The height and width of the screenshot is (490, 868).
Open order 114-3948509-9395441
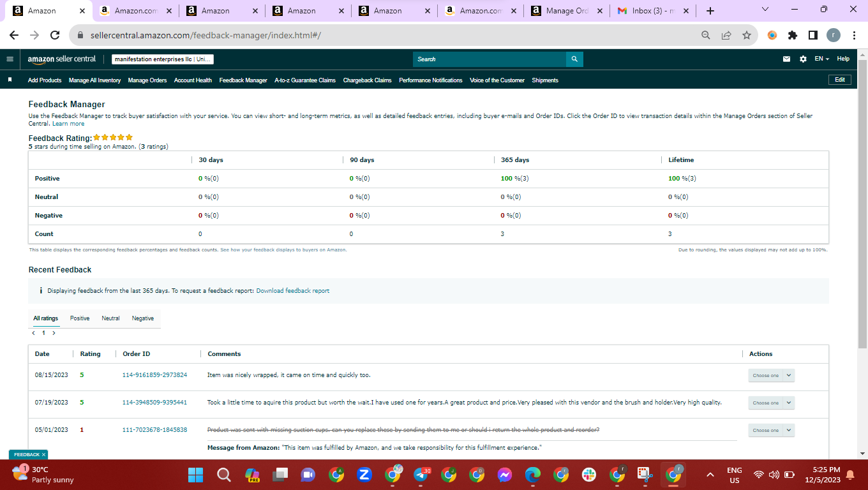[154, 403]
